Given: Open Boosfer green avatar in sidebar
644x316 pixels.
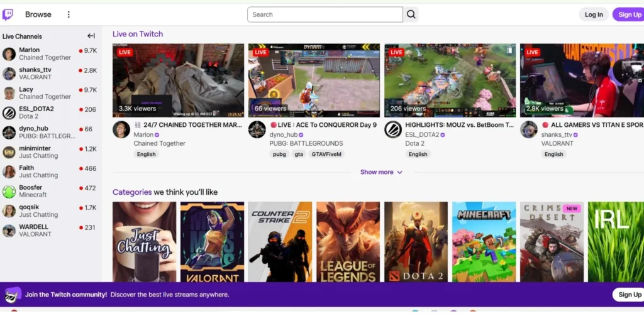Looking at the screenshot, I should [x=9, y=191].
